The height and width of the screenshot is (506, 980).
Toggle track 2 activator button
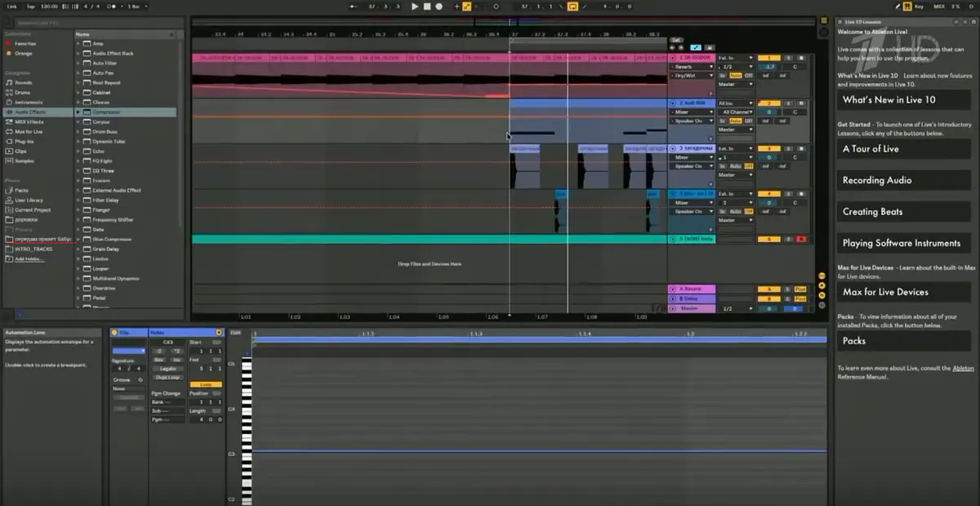point(769,103)
